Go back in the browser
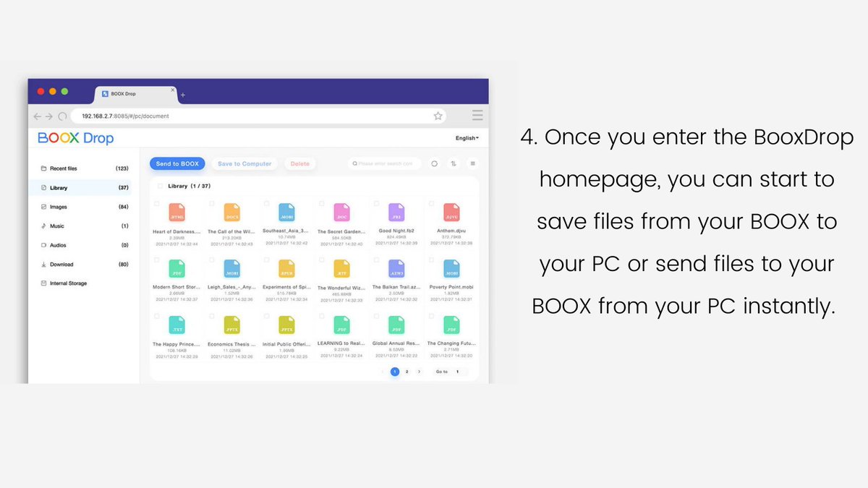 pos(38,116)
